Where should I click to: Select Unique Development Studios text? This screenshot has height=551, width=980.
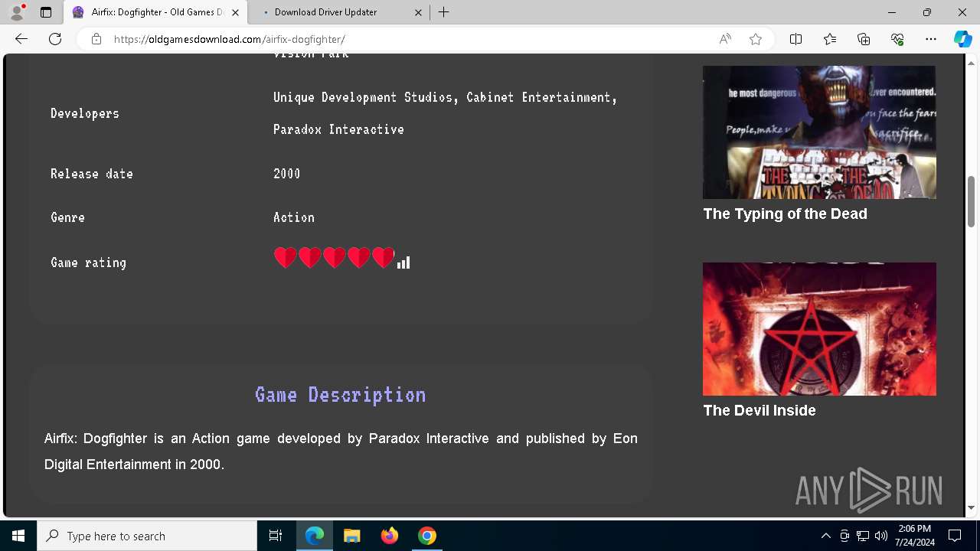click(x=363, y=97)
